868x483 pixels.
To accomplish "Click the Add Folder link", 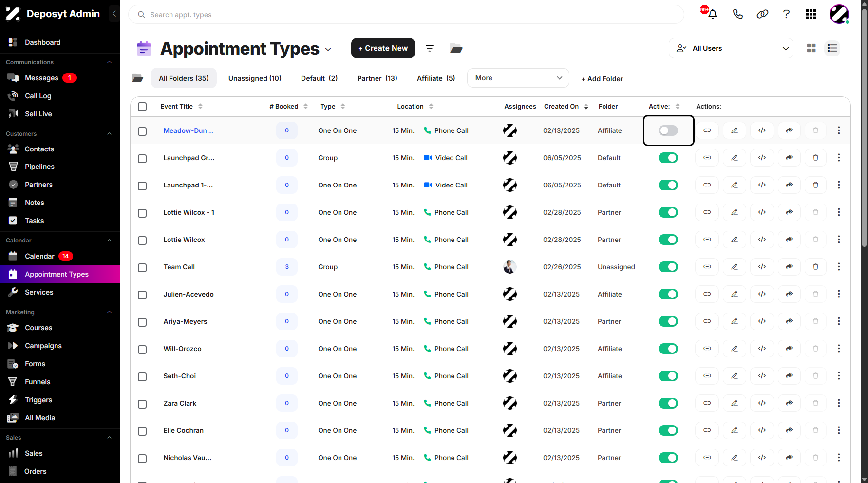I will click(602, 79).
